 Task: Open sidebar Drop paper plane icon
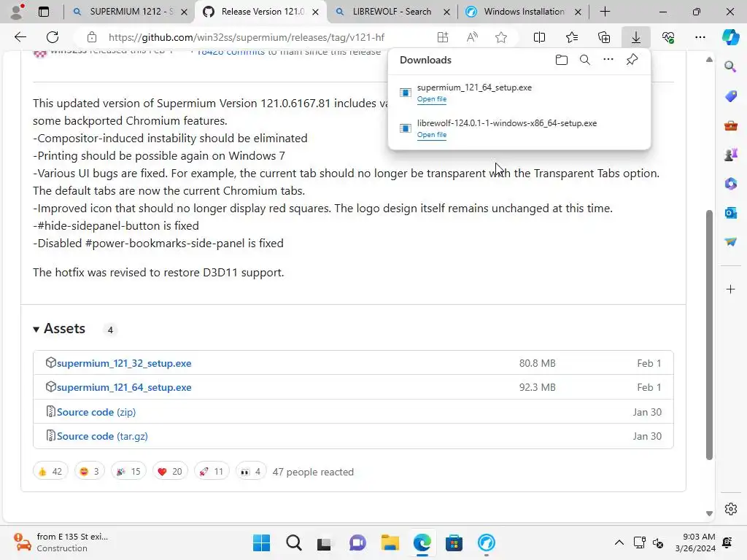(730, 242)
